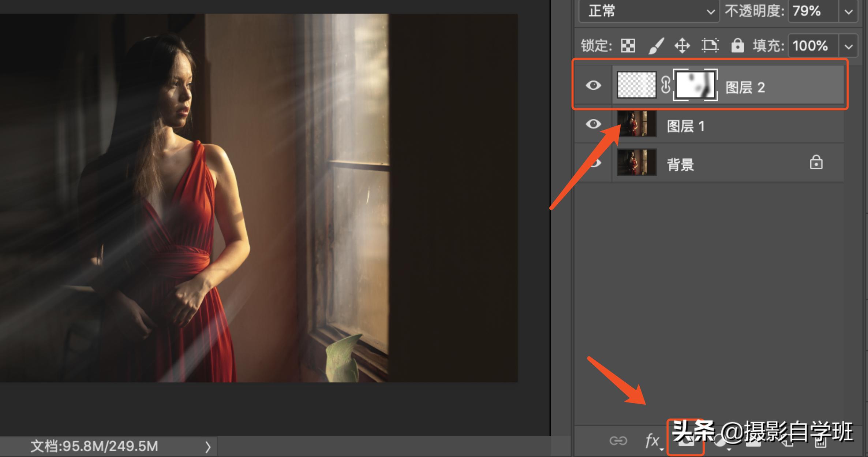Toggle visibility of 图层 1

593,124
